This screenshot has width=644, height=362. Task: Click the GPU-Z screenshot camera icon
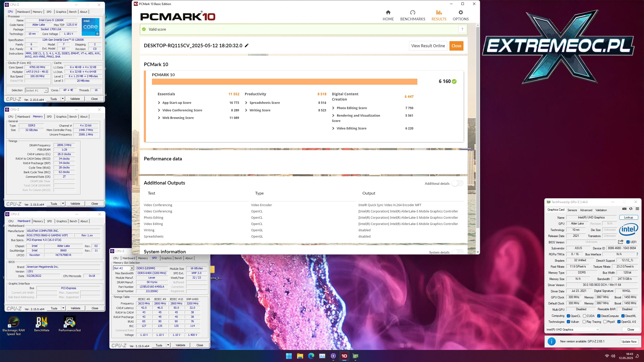click(624, 209)
